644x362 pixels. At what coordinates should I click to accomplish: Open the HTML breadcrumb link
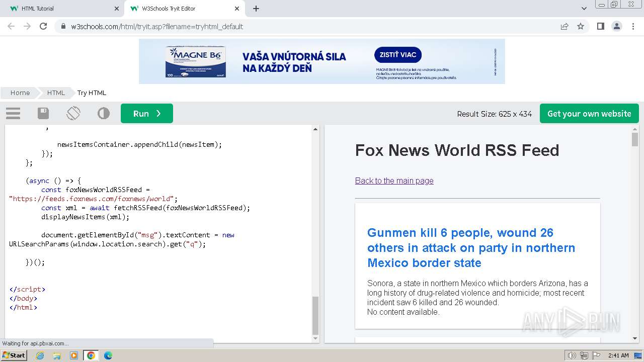point(56,93)
